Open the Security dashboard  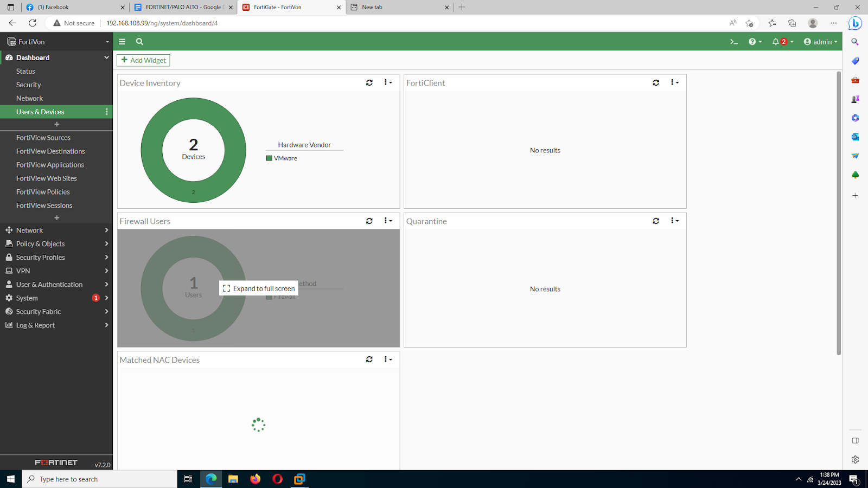point(28,85)
